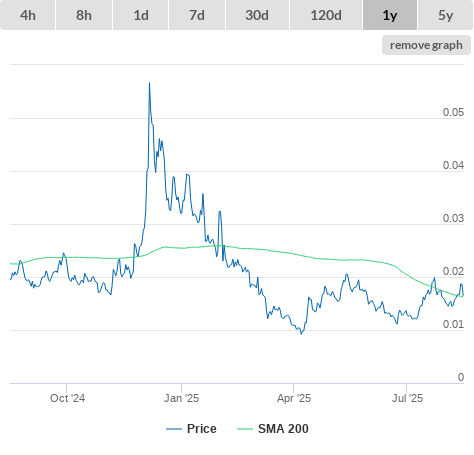Image resolution: width=474 pixels, height=455 pixels.
Task: Choose the 30d time range tab
Action: point(257,15)
